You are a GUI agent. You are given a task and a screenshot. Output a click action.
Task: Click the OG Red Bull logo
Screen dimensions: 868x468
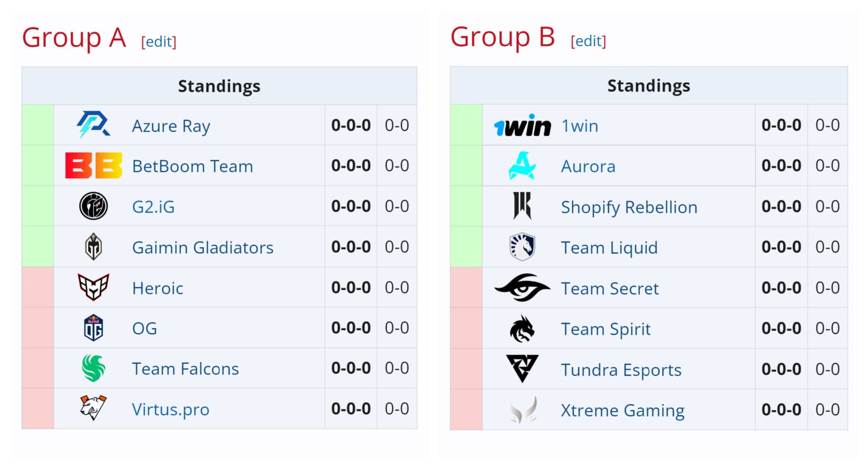(93, 328)
